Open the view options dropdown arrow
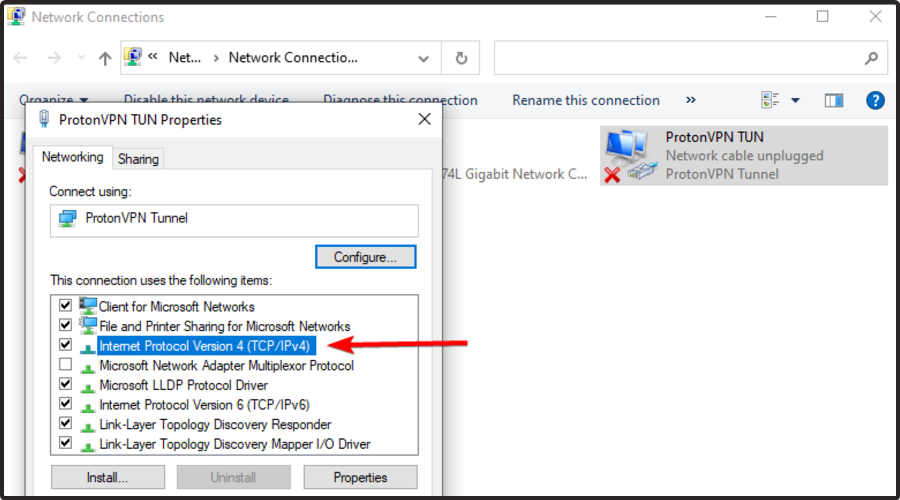This screenshot has height=500, width=900. pos(796,100)
